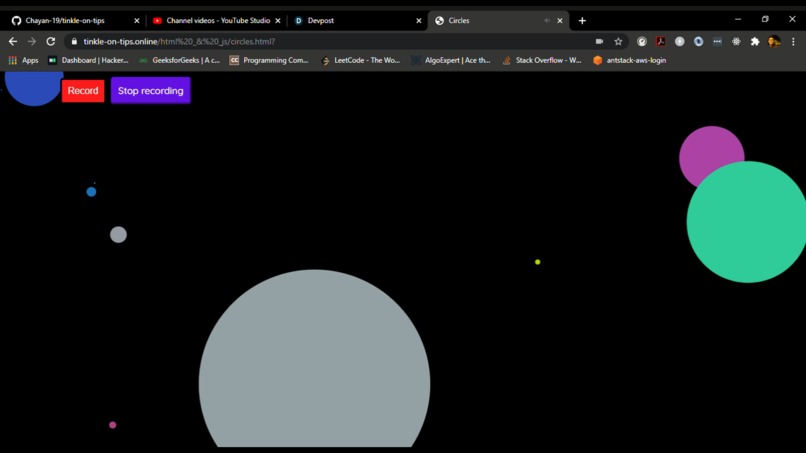Image resolution: width=806 pixels, height=453 pixels.
Task: Click the small grey circle
Action: pos(118,234)
